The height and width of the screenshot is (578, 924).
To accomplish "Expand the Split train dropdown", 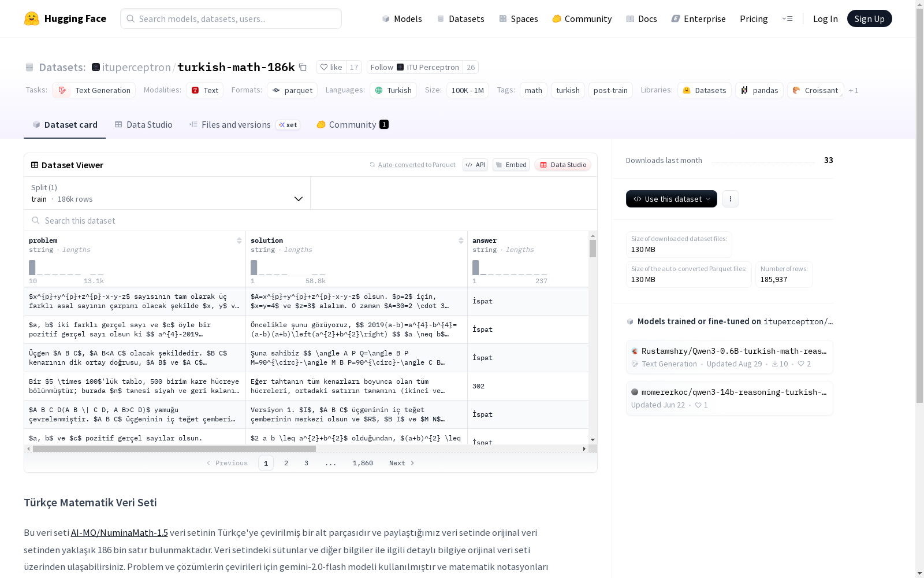I will coord(167,193).
